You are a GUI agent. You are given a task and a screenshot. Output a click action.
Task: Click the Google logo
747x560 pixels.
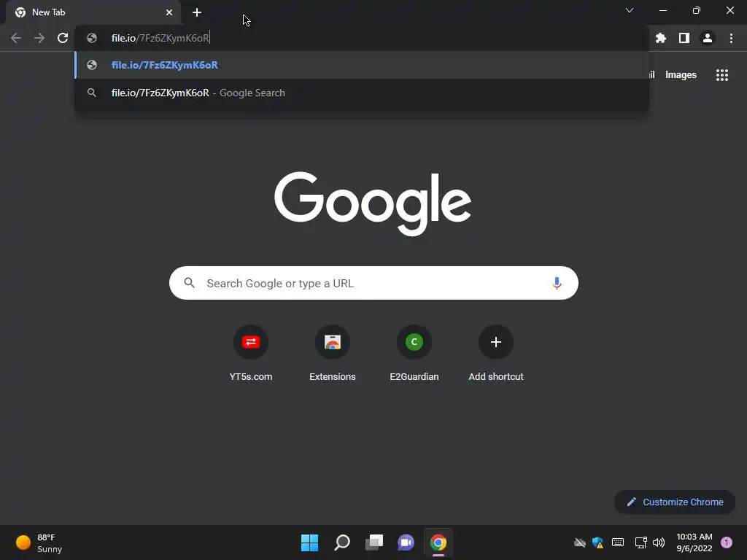pos(373,203)
